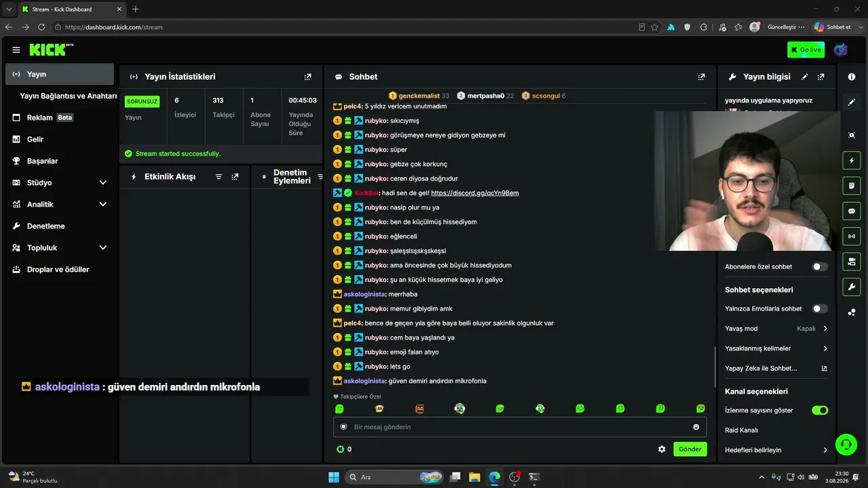This screenshot has width=868, height=488.
Task: Open Hedefleri belirleyin options
Action: 776,450
